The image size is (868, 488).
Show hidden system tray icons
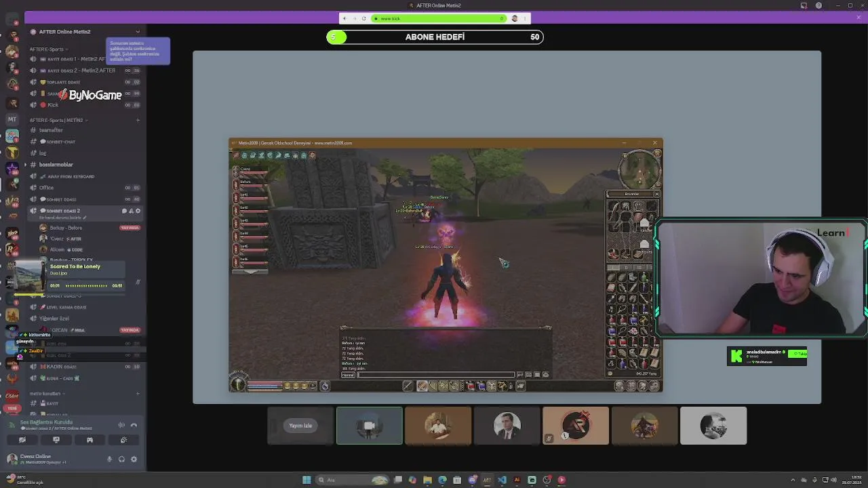(794, 480)
